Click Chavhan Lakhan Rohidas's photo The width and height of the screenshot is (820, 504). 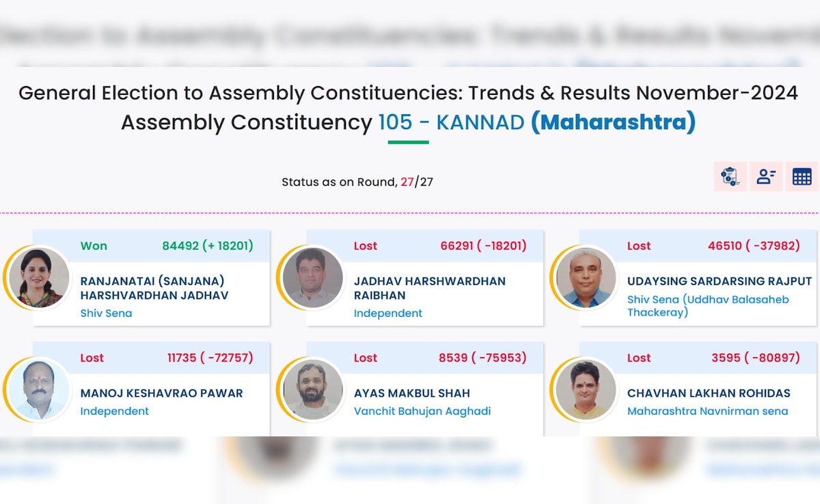coord(586,389)
